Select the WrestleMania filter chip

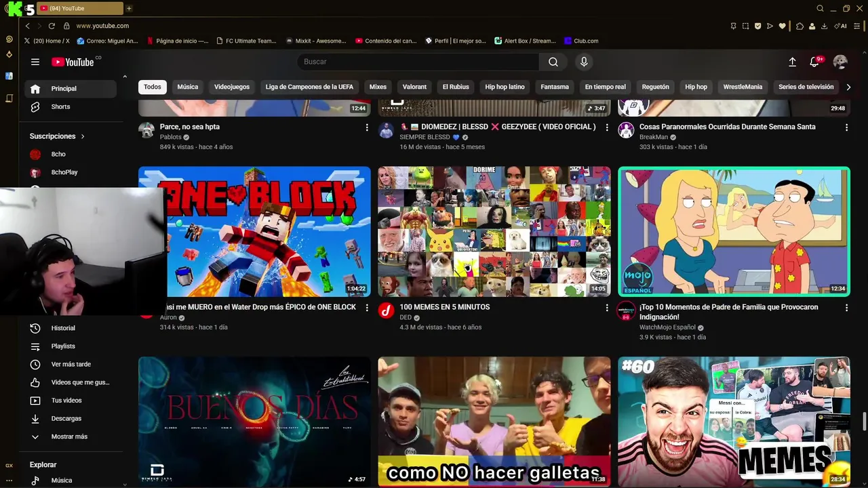coord(743,87)
